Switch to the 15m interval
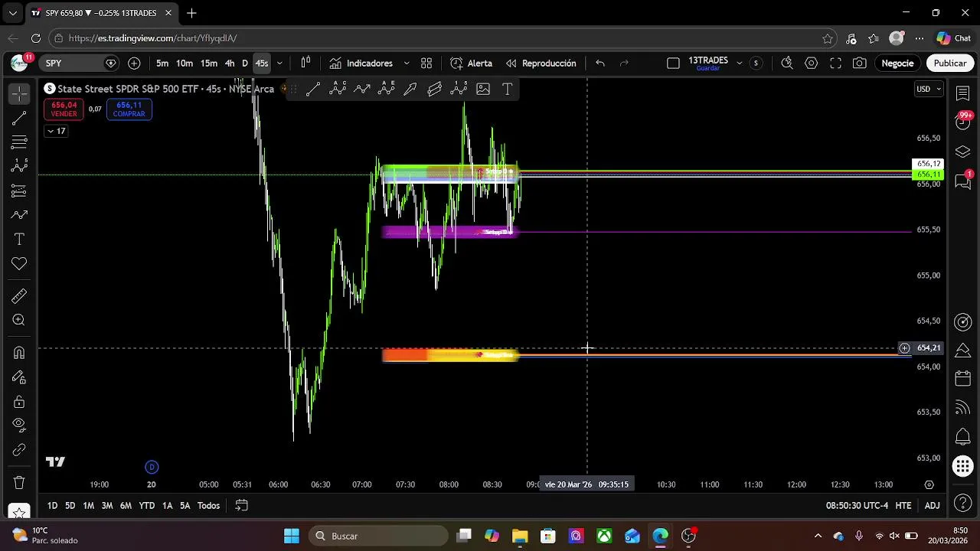The height and width of the screenshot is (551, 980). 209,64
